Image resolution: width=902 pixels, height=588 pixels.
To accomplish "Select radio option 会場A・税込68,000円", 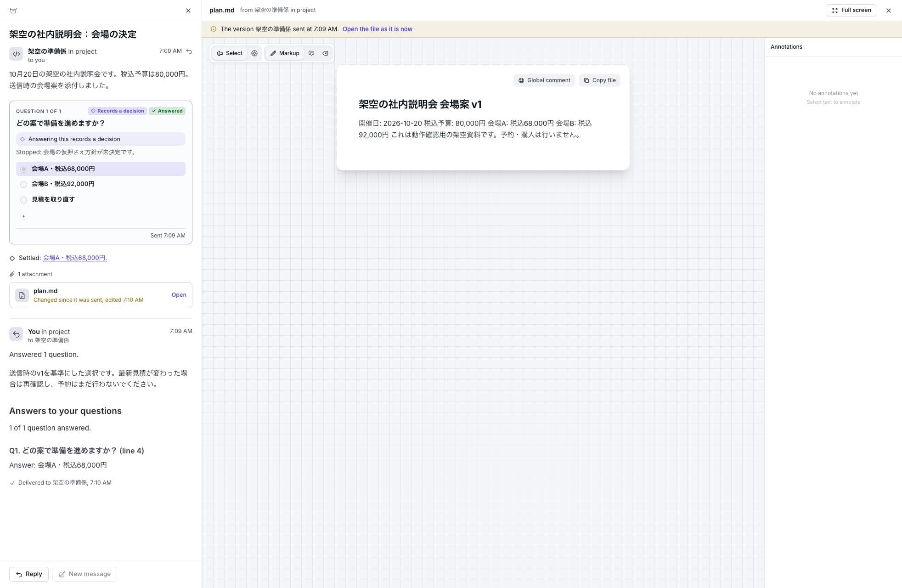I will click(x=101, y=169).
